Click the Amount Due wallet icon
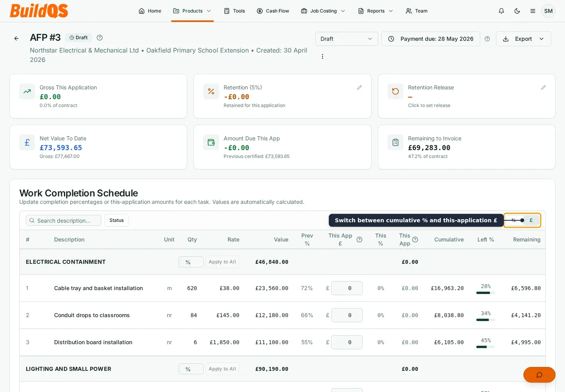 (211, 142)
